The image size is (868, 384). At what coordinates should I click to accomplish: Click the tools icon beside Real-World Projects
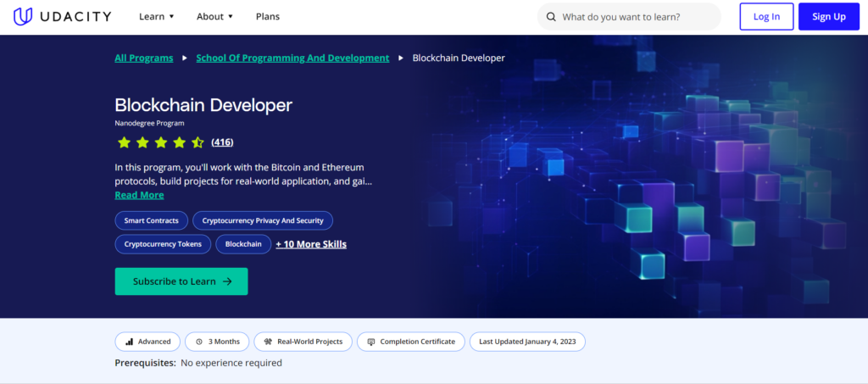click(268, 342)
